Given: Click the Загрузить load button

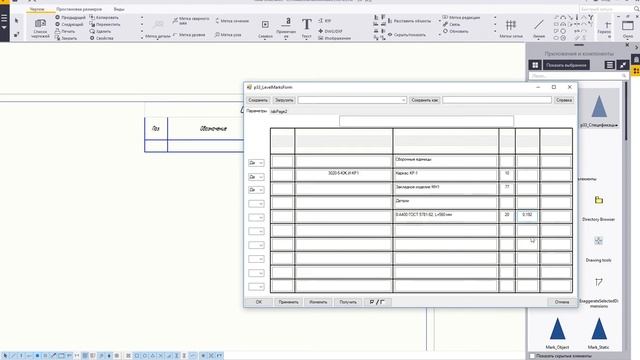Looking at the screenshot, I should pos(284,100).
